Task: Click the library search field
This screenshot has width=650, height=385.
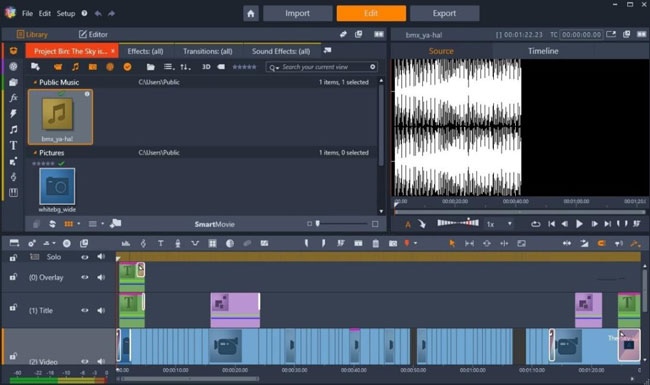Action: click(x=322, y=67)
